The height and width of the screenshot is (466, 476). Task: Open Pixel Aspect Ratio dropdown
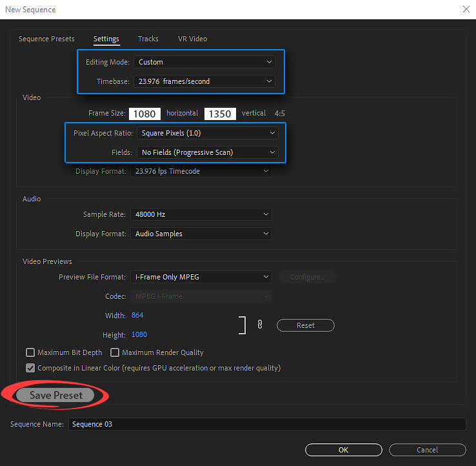[x=208, y=133]
